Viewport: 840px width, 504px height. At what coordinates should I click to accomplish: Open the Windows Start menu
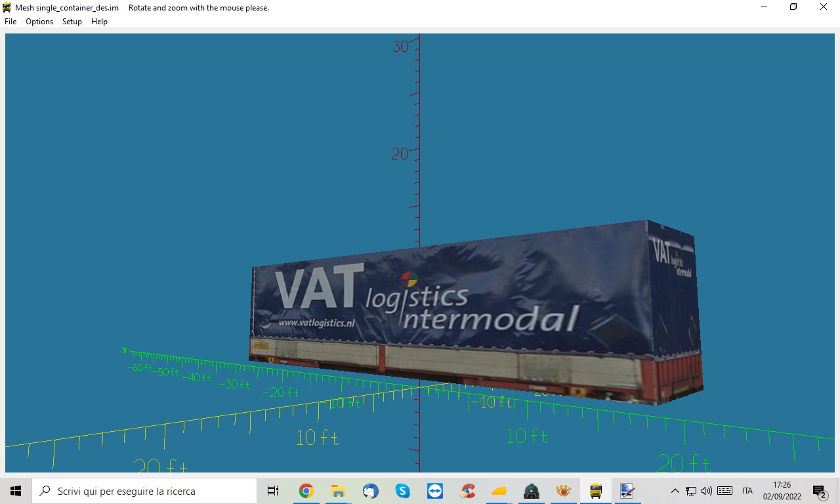click(16, 491)
